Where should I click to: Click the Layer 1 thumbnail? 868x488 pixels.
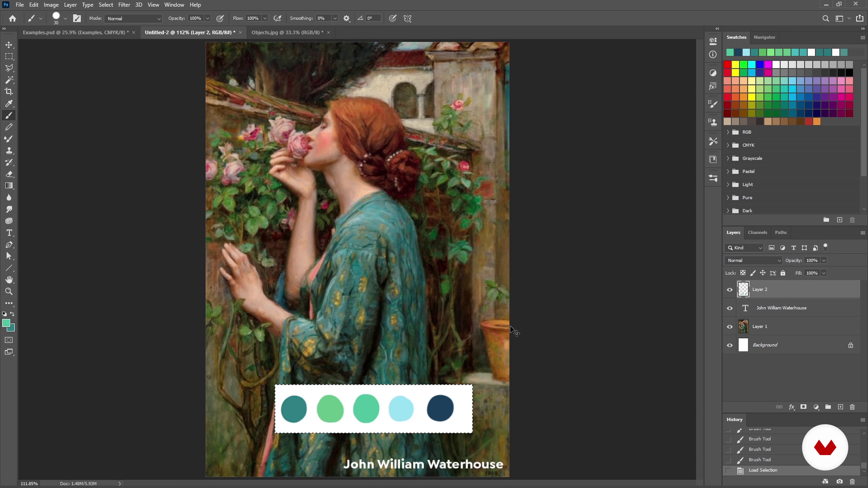(743, 327)
